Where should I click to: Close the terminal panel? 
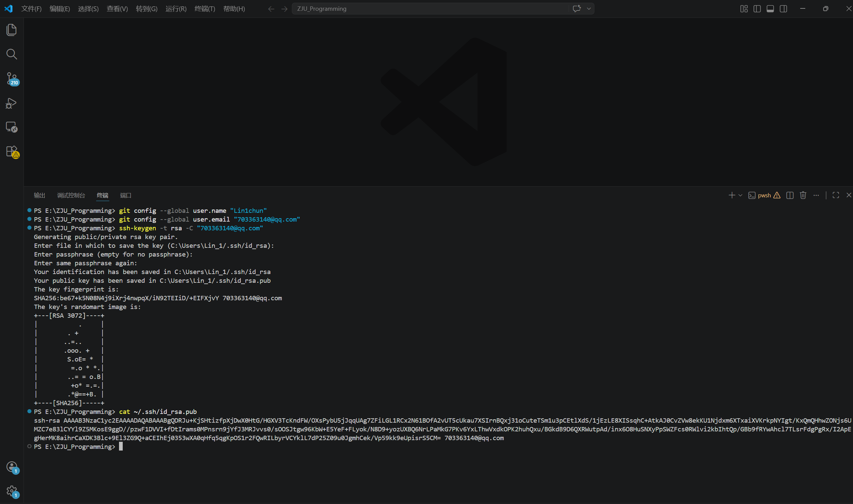[849, 195]
